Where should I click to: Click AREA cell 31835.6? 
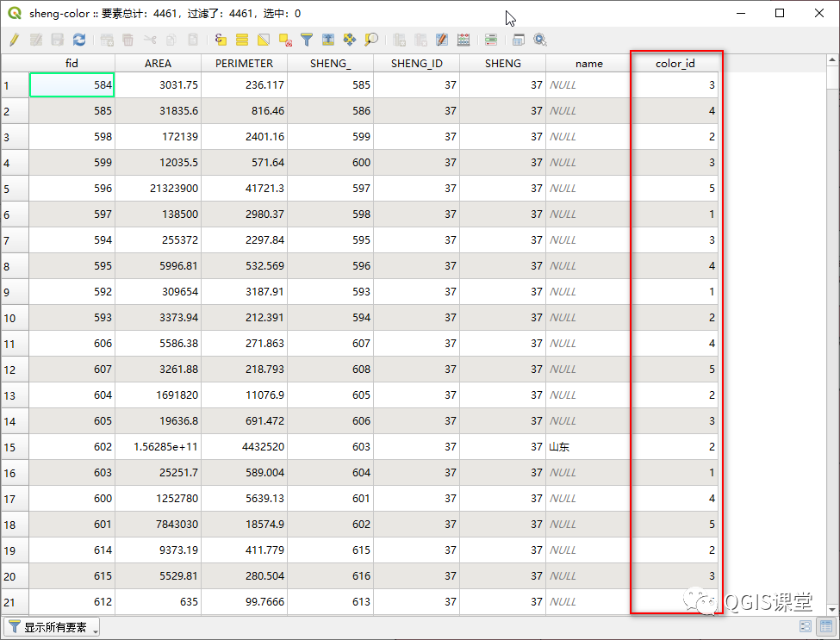pos(158,111)
